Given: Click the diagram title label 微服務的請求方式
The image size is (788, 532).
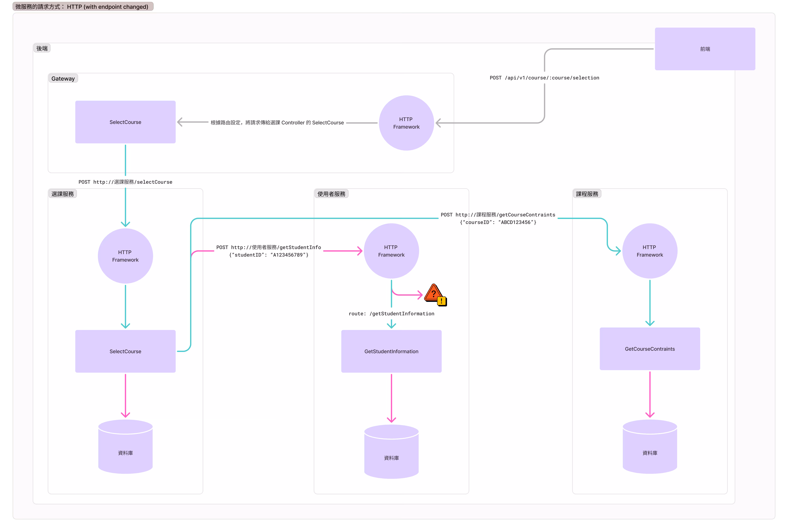Looking at the screenshot, I should tap(83, 6).
